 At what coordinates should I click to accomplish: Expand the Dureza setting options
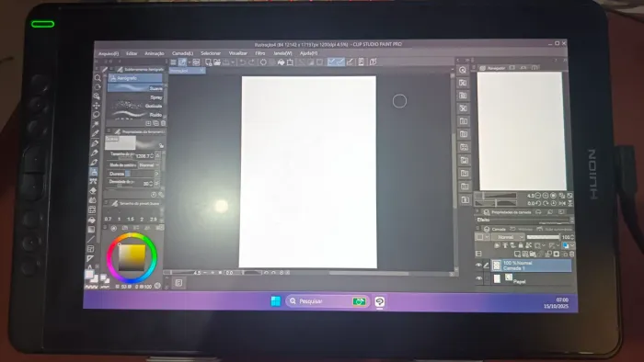pos(156,174)
